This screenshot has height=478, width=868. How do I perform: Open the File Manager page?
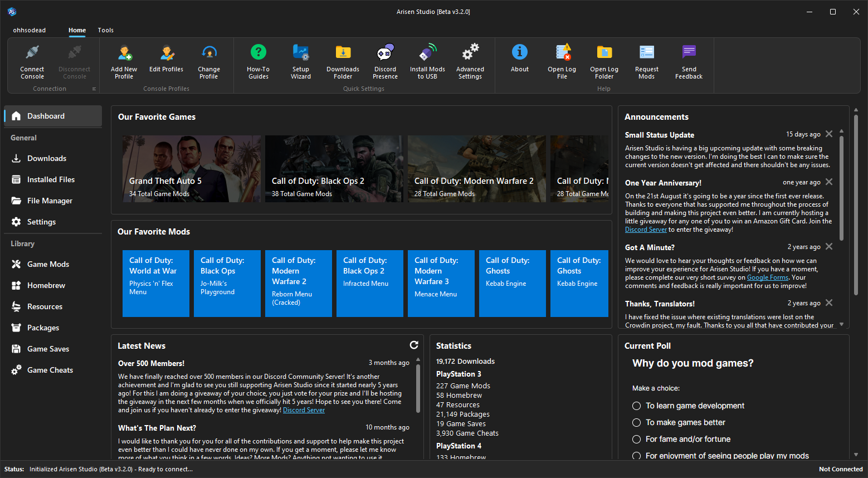click(x=53, y=201)
